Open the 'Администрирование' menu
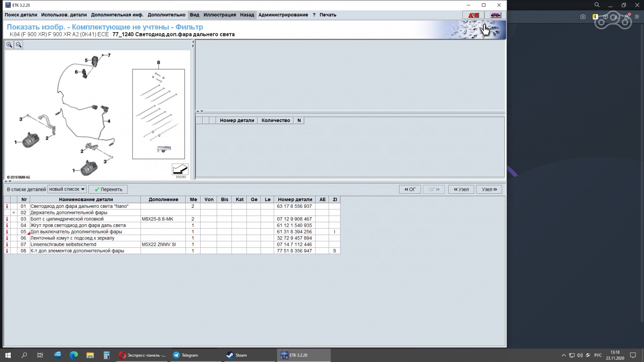The width and height of the screenshot is (644, 362). pyautogui.click(x=283, y=15)
